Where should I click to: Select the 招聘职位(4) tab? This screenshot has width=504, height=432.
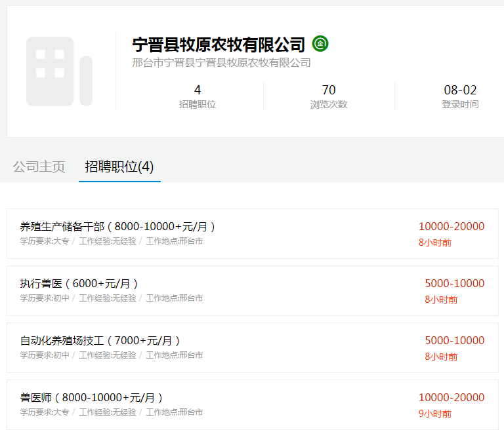tap(119, 167)
